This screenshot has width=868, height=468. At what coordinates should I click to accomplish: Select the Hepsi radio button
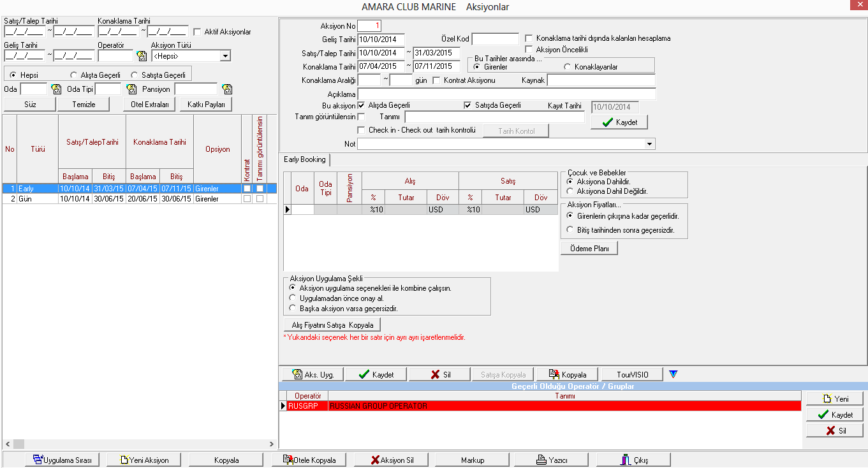(13, 75)
